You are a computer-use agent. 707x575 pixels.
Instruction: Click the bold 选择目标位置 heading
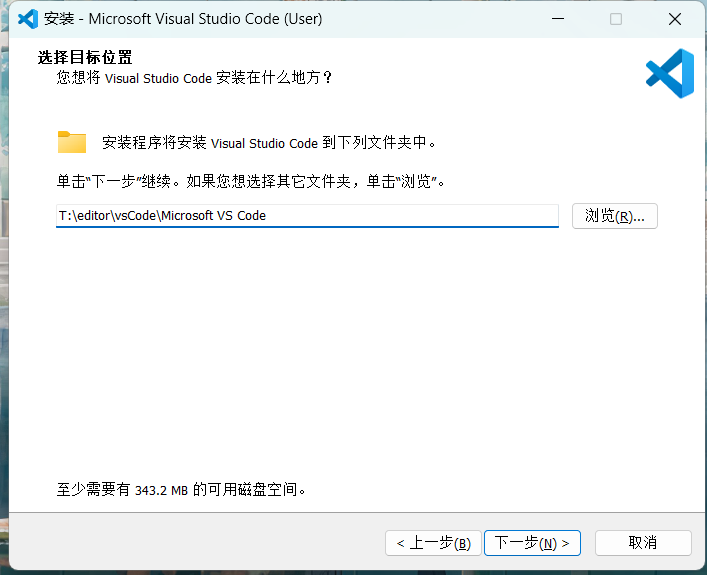(x=85, y=57)
